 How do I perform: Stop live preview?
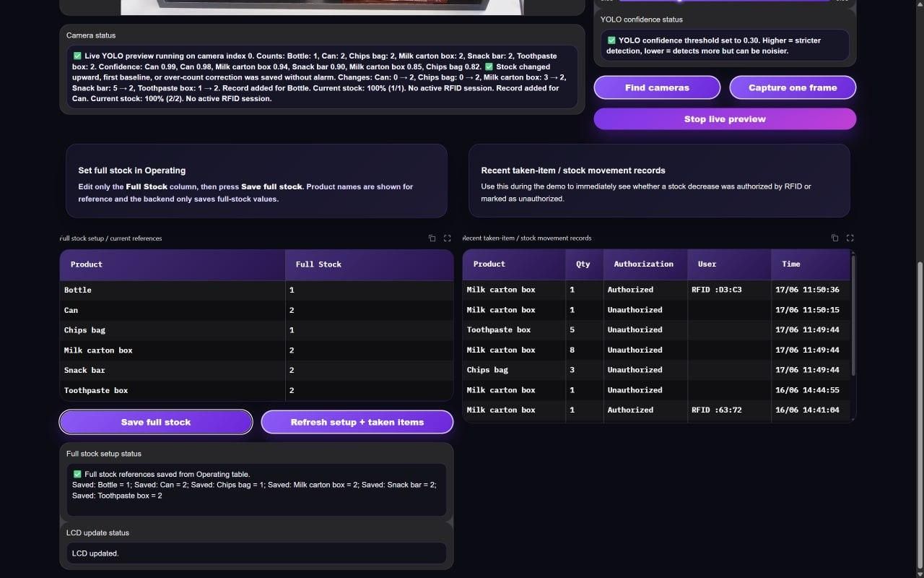(x=725, y=119)
